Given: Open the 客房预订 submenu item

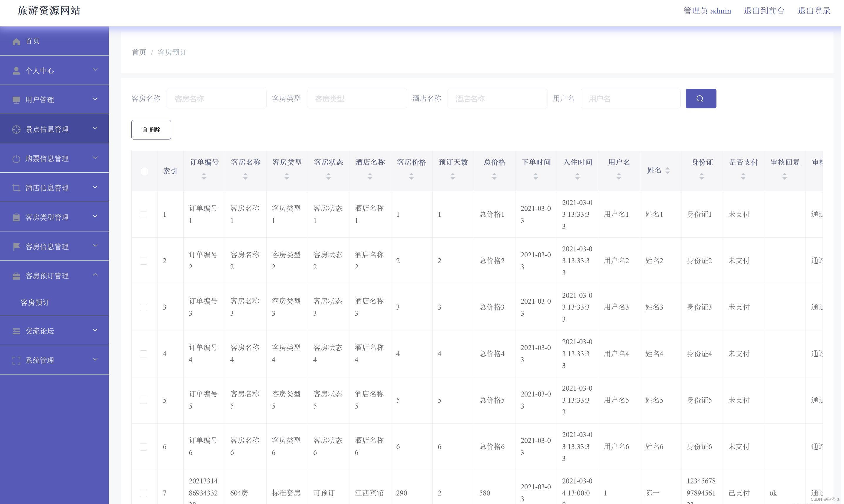Looking at the screenshot, I should tap(35, 302).
